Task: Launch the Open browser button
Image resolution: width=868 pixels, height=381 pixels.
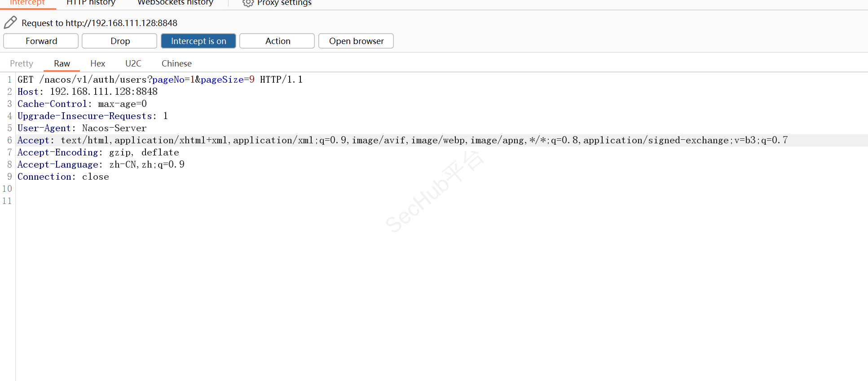Action: (356, 41)
